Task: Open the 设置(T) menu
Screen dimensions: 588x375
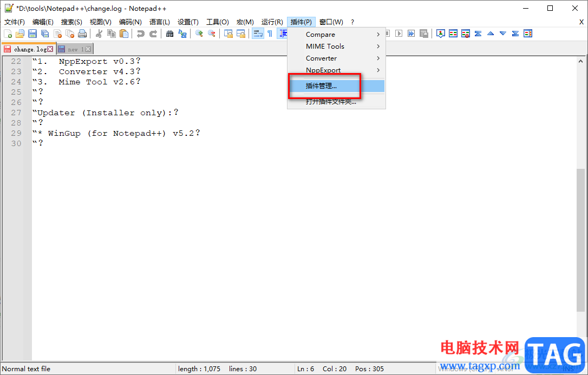Action: 188,22
